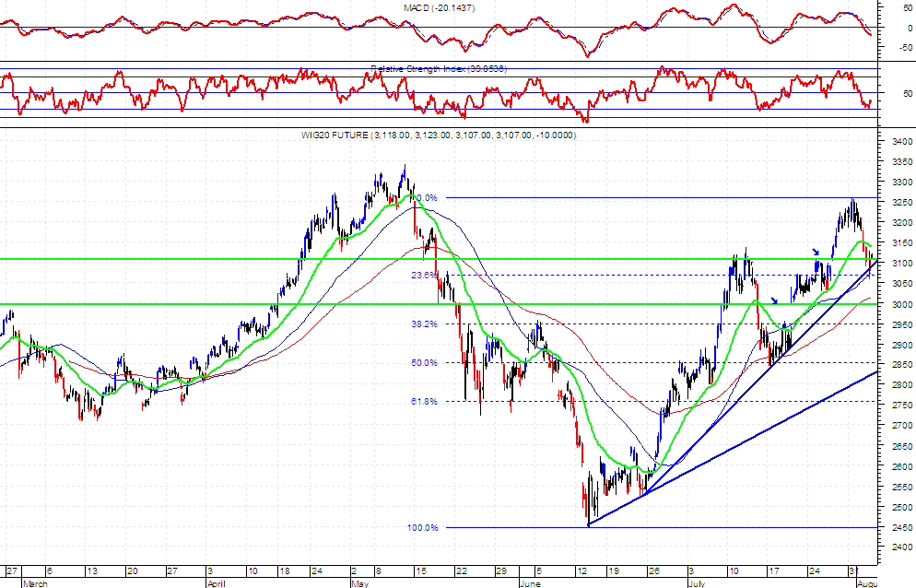Select the 2900 price axis label
This screenshot has width=916, height=588.
click(902, 345)
